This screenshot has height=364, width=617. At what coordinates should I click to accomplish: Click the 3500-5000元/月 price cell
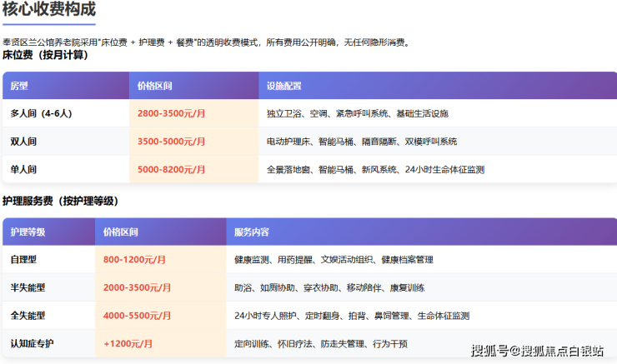171,142
